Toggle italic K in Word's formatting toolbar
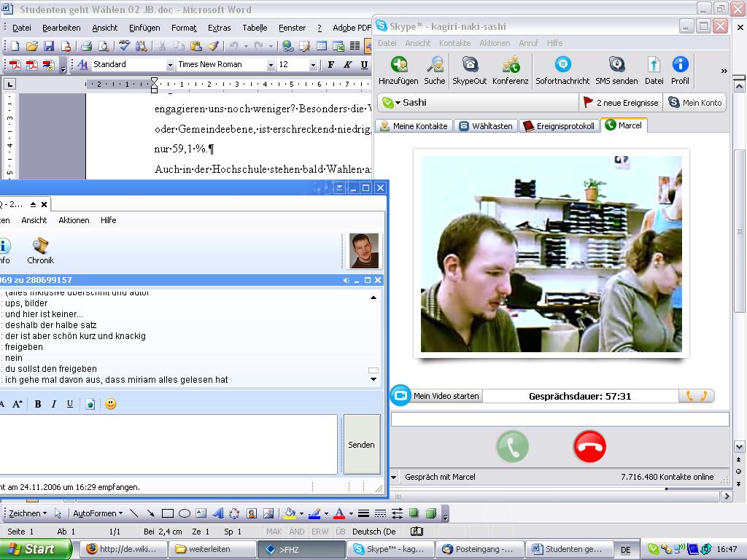Viewport: 747px width, 560px height. tap(348, 65)
